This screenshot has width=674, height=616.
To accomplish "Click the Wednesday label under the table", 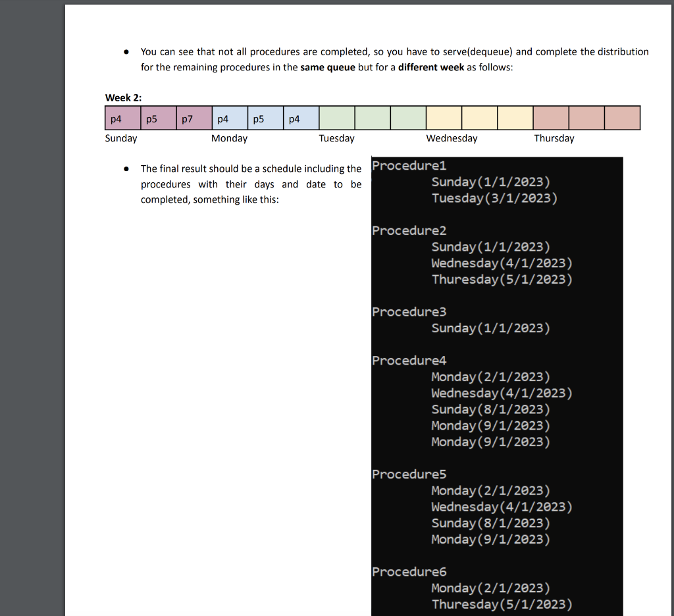I will [x=452, y=138].
